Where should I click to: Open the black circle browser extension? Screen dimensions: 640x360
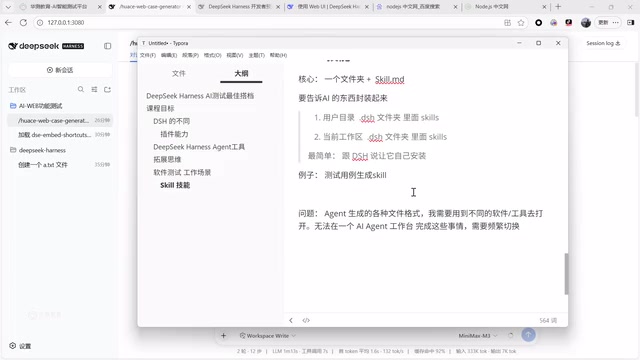(539, 22)
